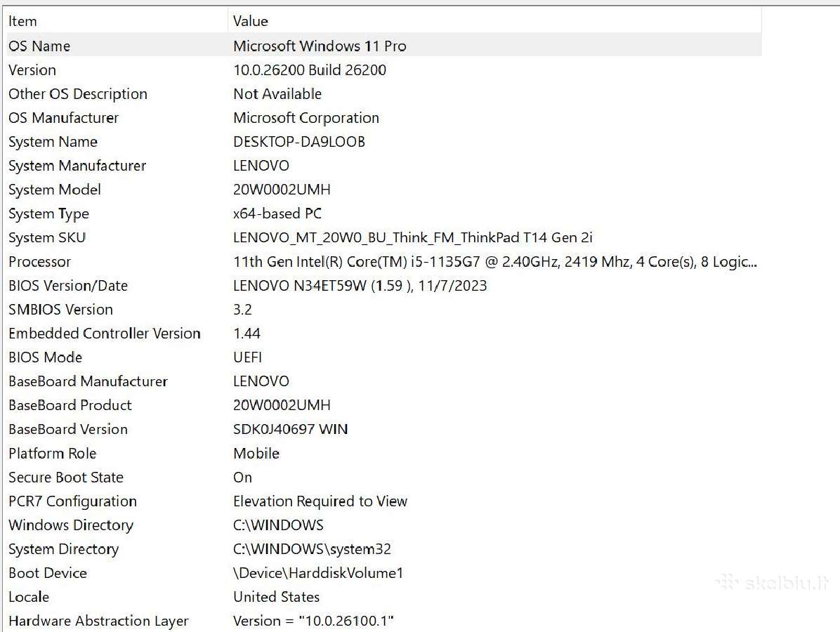Select the OS Manufacturer label
The width and height of the screenshot is (840, 632).
point(63,118)
